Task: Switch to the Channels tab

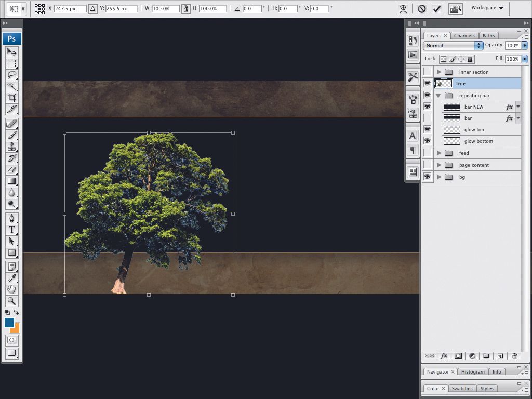Action: (x=464, y=35)
